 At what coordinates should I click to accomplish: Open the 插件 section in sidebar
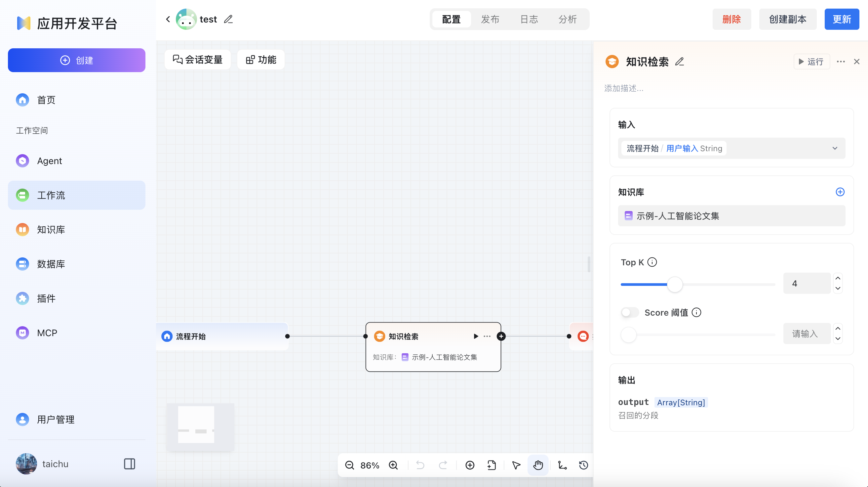[46, 298]
